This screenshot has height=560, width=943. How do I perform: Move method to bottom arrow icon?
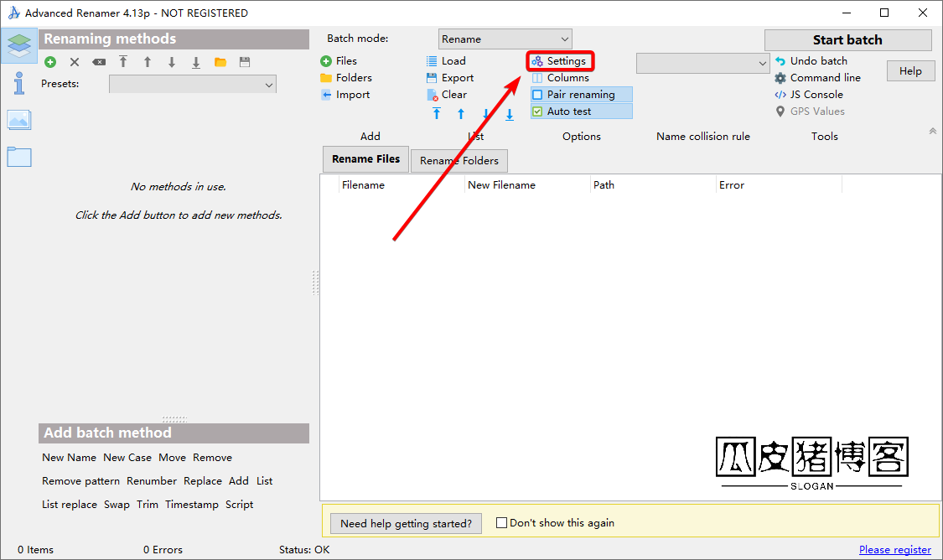(196, 63)
